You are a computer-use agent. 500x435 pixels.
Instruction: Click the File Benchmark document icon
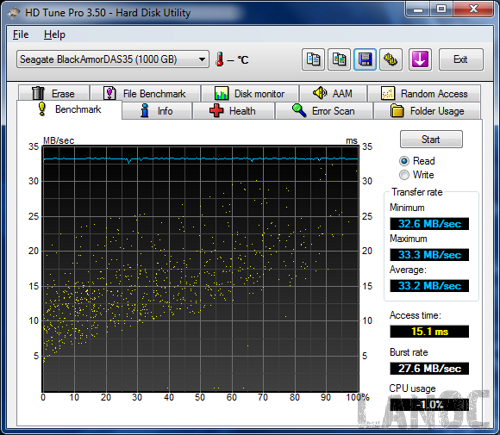(x=109, y=93)
